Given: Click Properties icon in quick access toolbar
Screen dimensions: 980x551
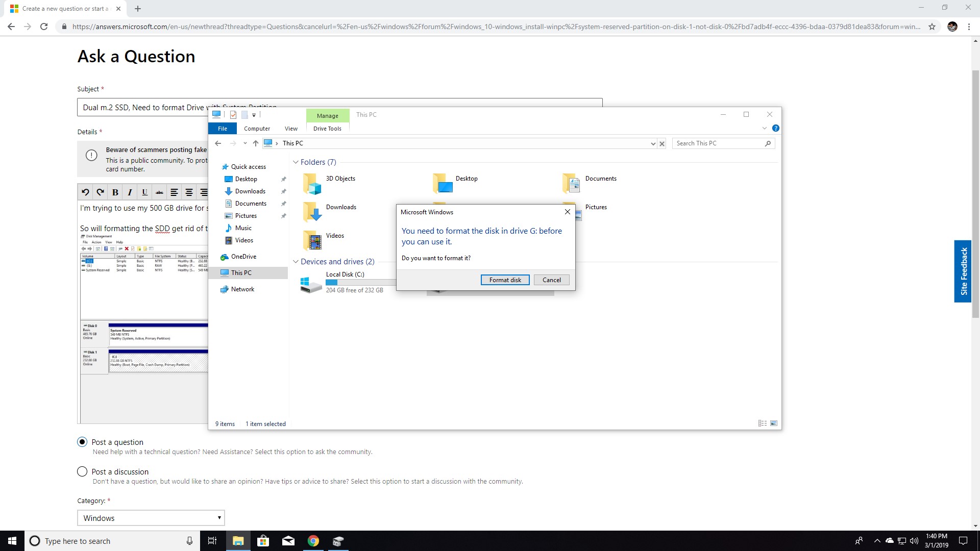Looking at the screenshot, I should coord(233,115).
